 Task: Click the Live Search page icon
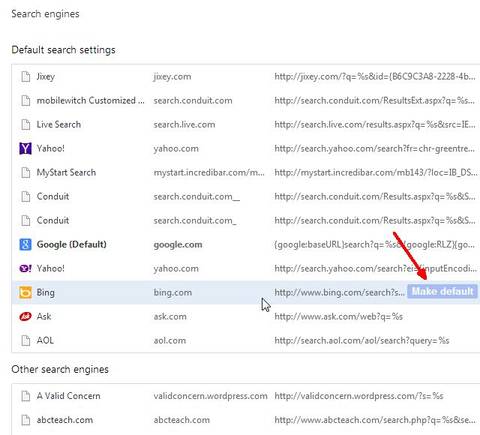coord(25,124)
